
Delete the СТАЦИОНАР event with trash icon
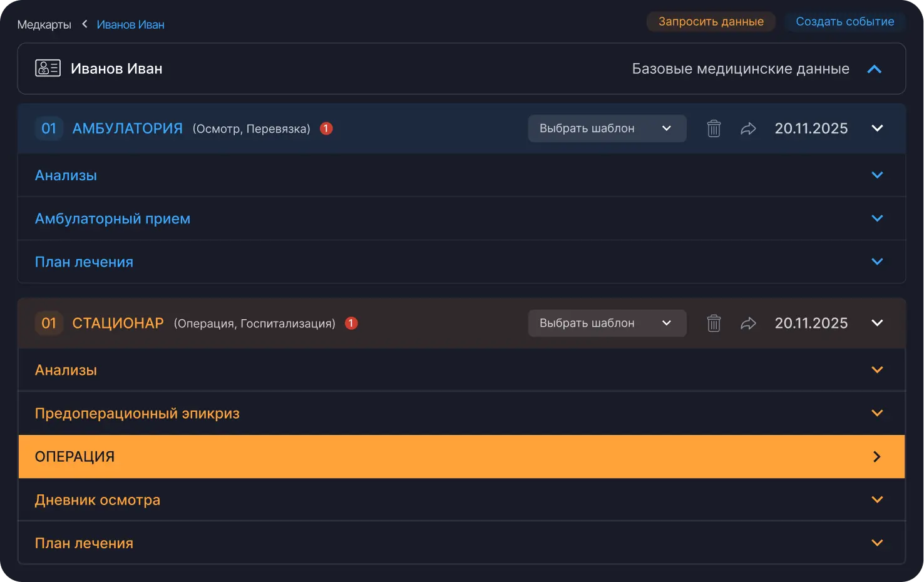click(x=714, y=323)
